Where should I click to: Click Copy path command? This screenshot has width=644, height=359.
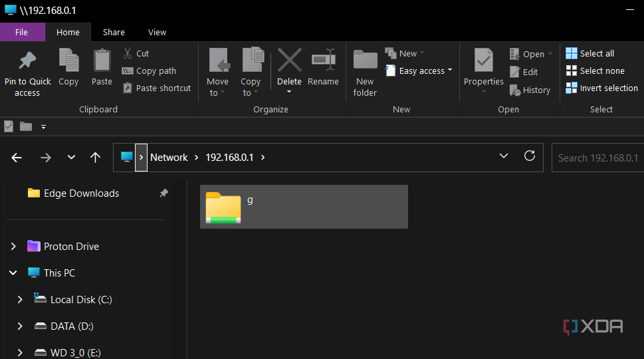click(149, 71)
